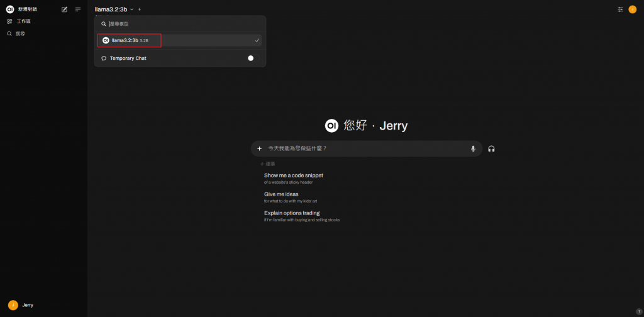Click the 新增對話 new chat label
Viewport: 644px width, 317px height.
click(28, 9)
